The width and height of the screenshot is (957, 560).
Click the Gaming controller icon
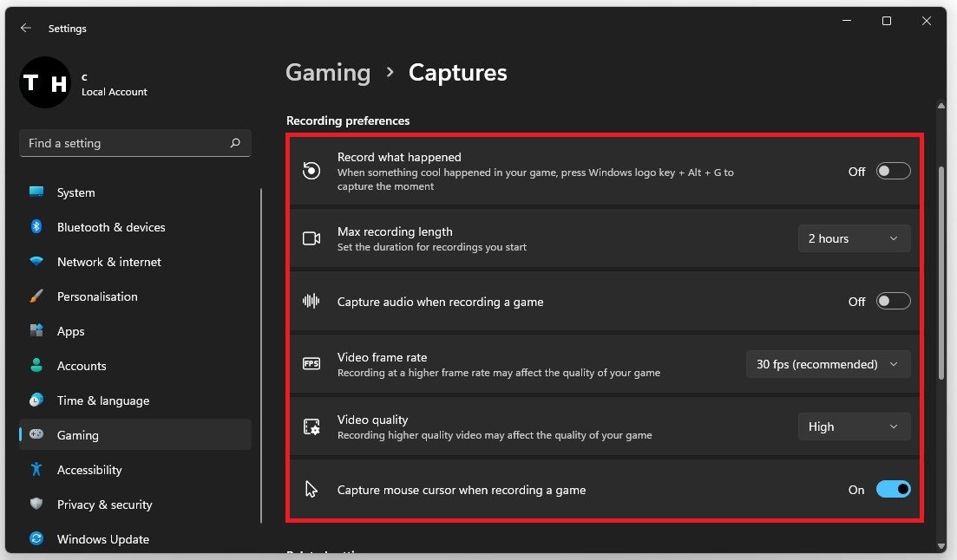(36, 434)
